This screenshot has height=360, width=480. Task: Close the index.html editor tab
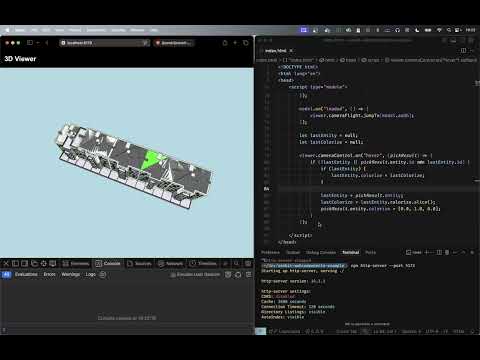pyautogui.click(x=291, y=51)
